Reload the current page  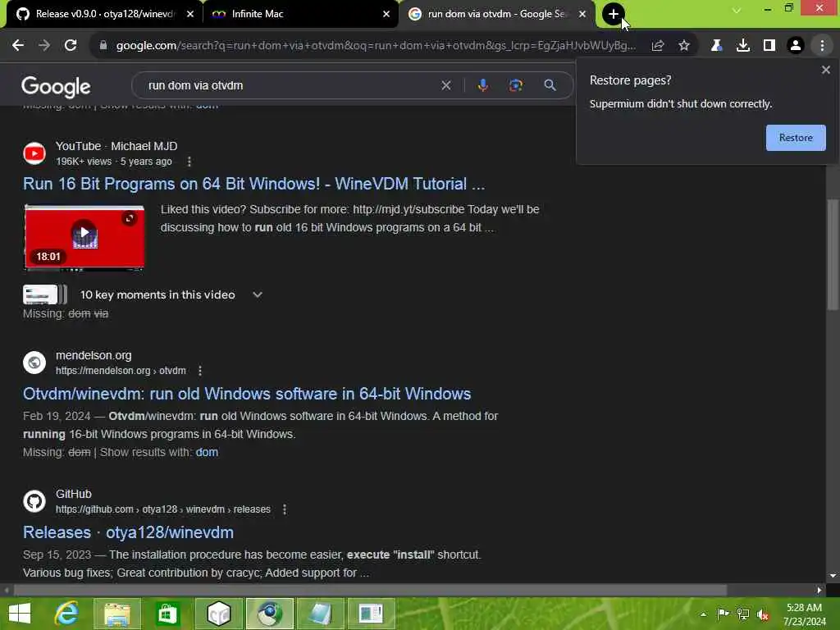(x=71, y=46)
